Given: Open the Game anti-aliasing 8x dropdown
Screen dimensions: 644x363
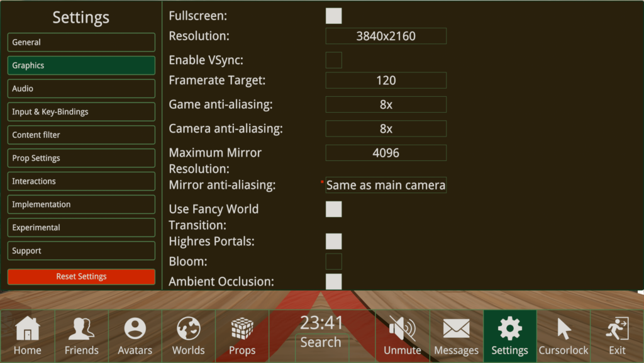Looking at the screenshot, I should (x=386, y=104).
